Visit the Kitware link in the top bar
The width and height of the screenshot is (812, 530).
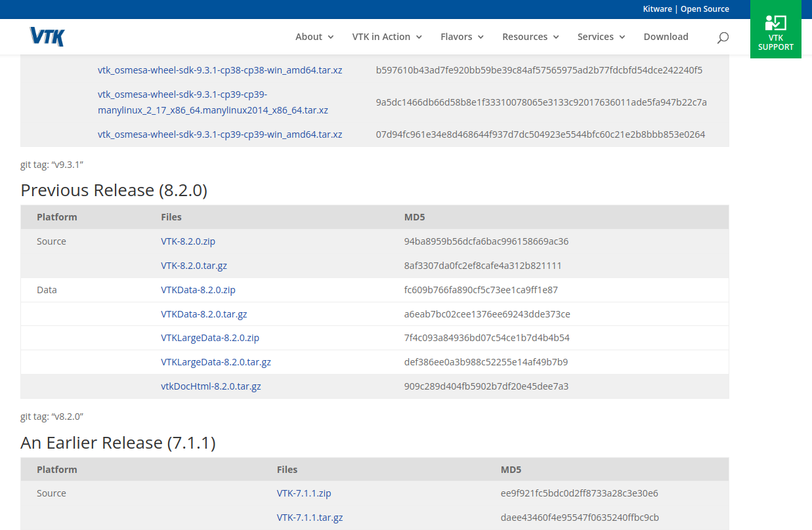click(x=657, y=9)
